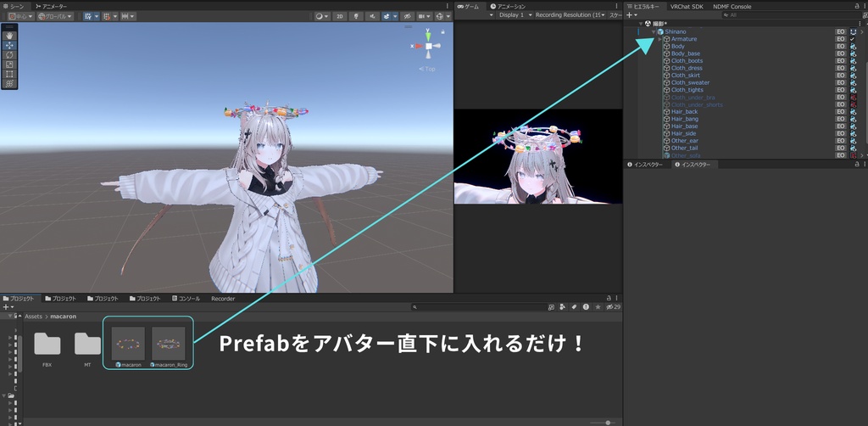868x426 pixels.
Task: Toggle scene audio icon
Action: [371, 16]
